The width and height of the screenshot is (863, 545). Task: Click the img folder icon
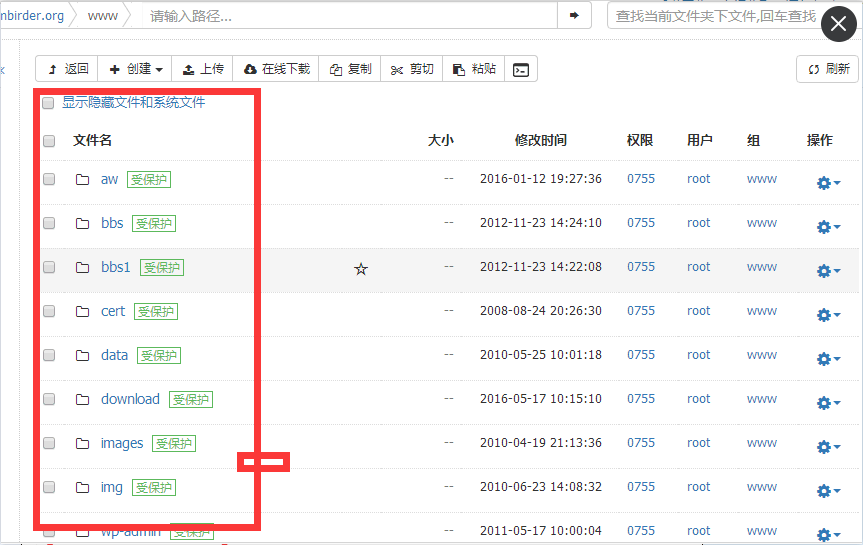click(x=83, y=488)
